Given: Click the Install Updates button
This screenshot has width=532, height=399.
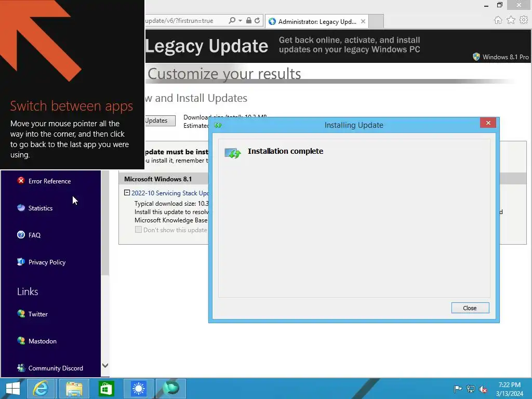Looking at the screenshot, I should pos(160,121).
